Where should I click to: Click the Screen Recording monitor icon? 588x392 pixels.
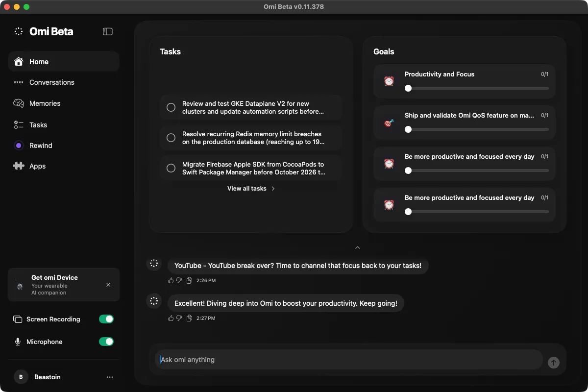pyautogui.click(x=18, y=319)
